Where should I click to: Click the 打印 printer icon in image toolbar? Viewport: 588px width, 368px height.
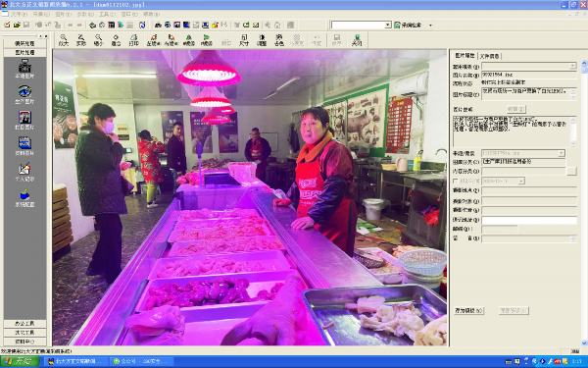(x=133, y=40)
